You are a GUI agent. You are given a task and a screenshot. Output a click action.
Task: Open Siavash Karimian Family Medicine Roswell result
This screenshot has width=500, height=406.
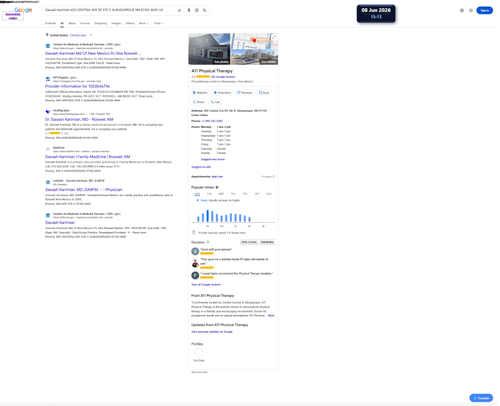coord(87,157)
